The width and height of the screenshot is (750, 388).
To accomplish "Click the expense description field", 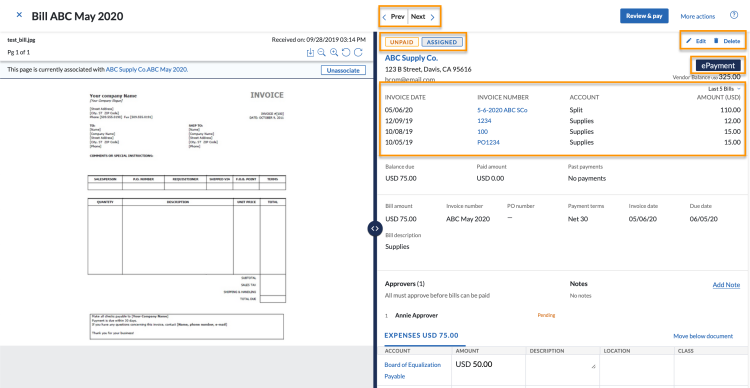I will click(562, 371).
